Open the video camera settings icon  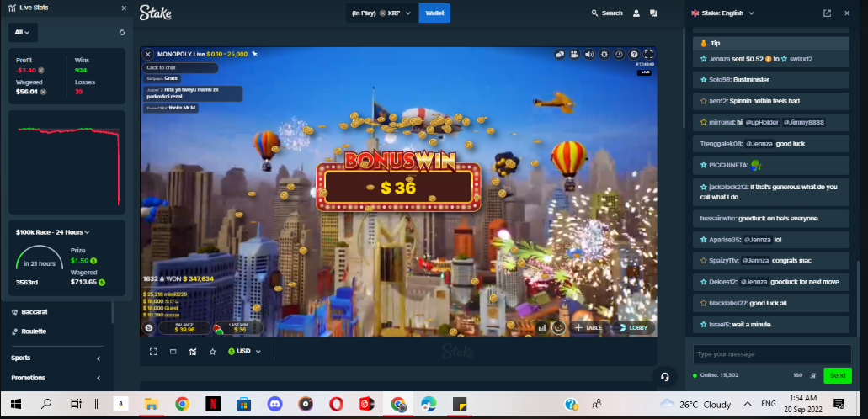pyautogui.click(x=575, y=54)
